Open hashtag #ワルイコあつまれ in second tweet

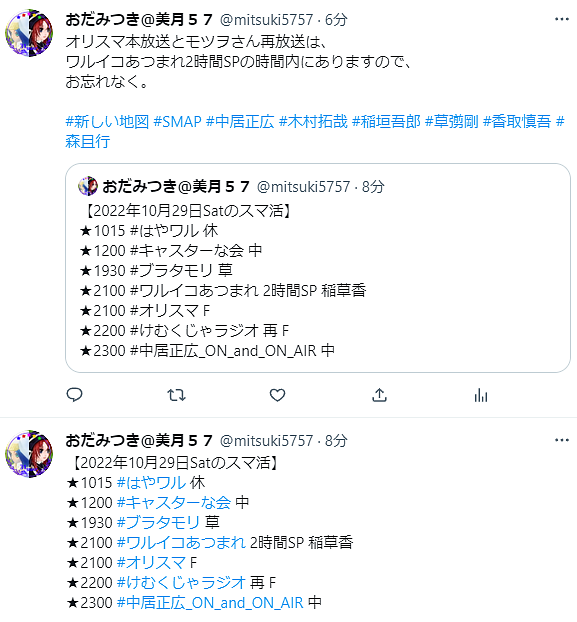(181, 542)
